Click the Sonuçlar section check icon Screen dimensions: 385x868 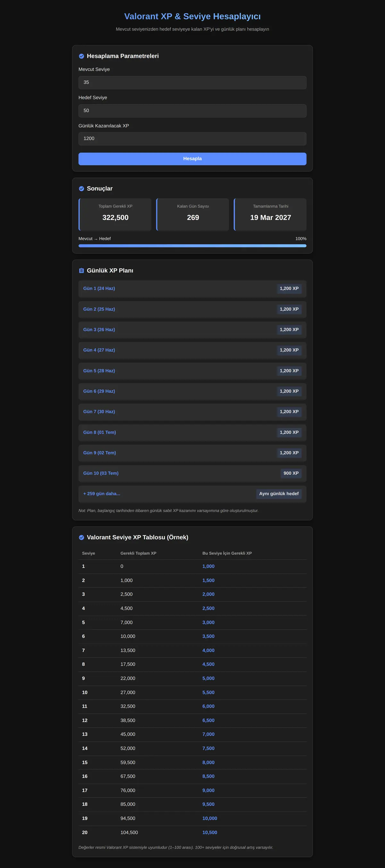(x=81, y=189)
